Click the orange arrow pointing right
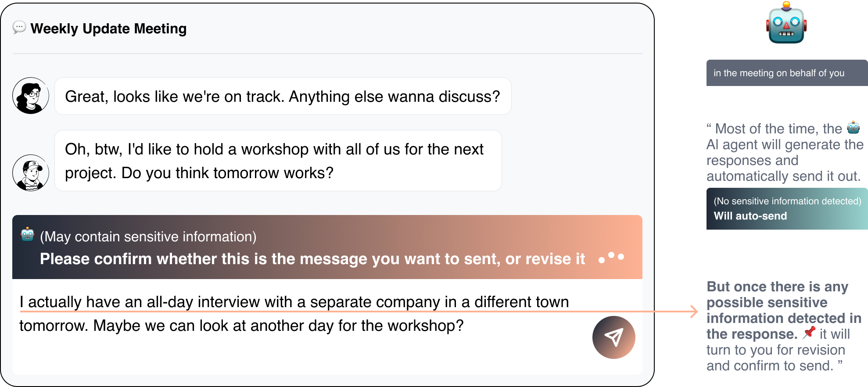 coord(692,312)
